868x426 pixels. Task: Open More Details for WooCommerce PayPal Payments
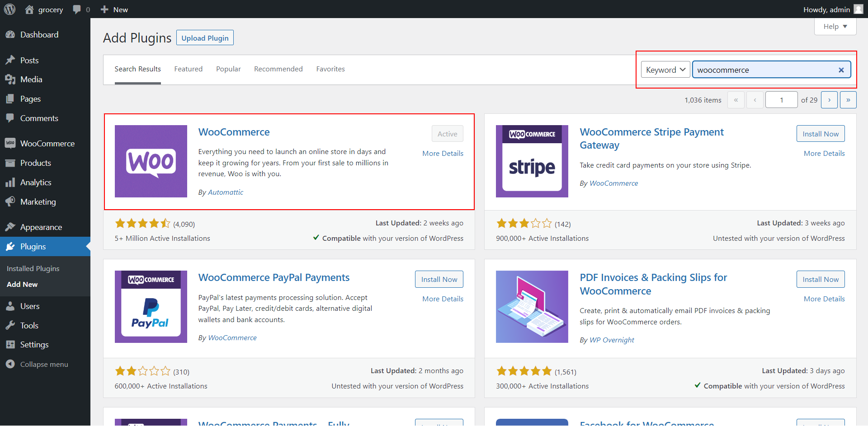click(x=443, y=299)
